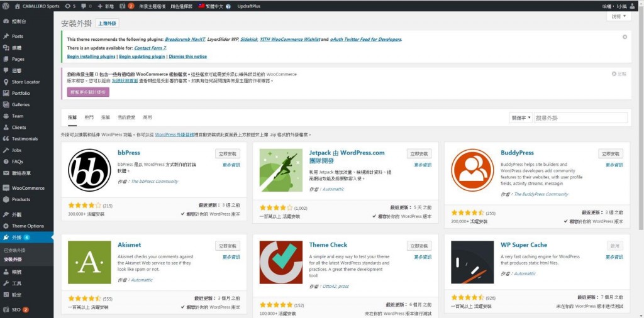Open updates icon showing 5
Viewport: 644px width, 318px height.
point(67,6)
